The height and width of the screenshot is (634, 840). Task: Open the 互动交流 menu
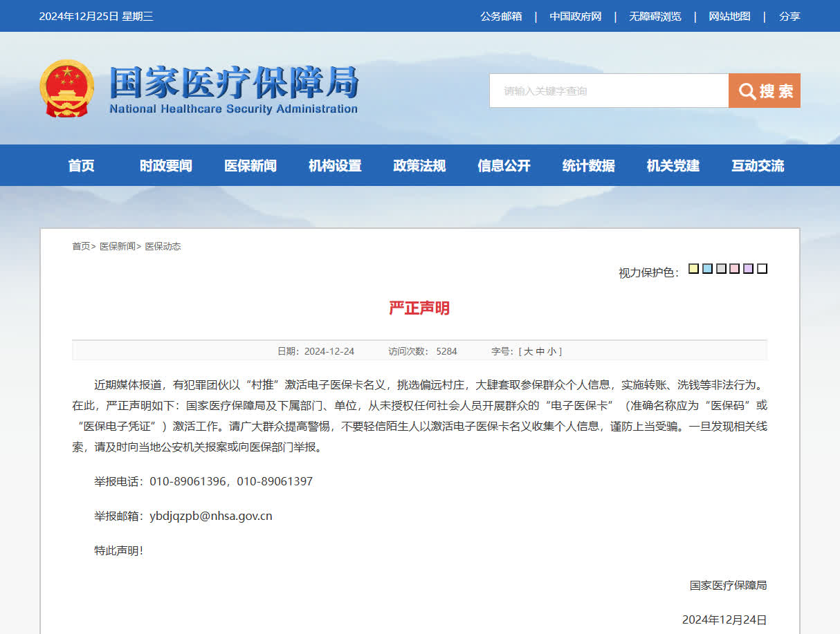click(x=757, y=166)
